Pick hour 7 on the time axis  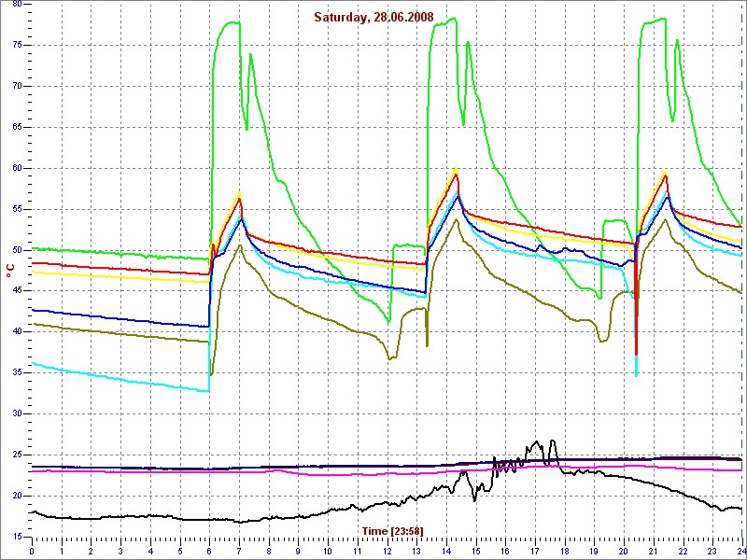tap(239, 551)
